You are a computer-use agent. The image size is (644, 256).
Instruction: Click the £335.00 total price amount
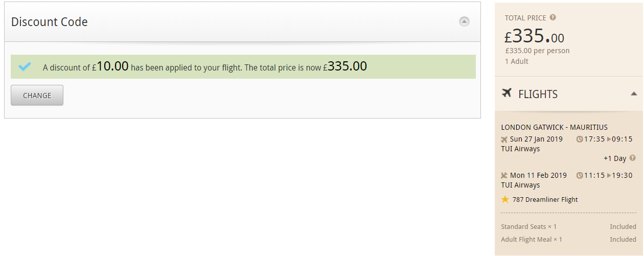(535, 36)
